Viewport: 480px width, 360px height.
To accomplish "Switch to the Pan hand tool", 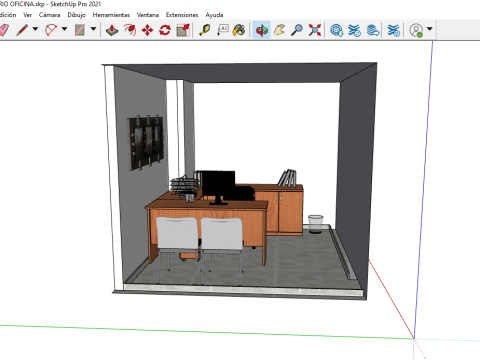I will coord(279,30).
